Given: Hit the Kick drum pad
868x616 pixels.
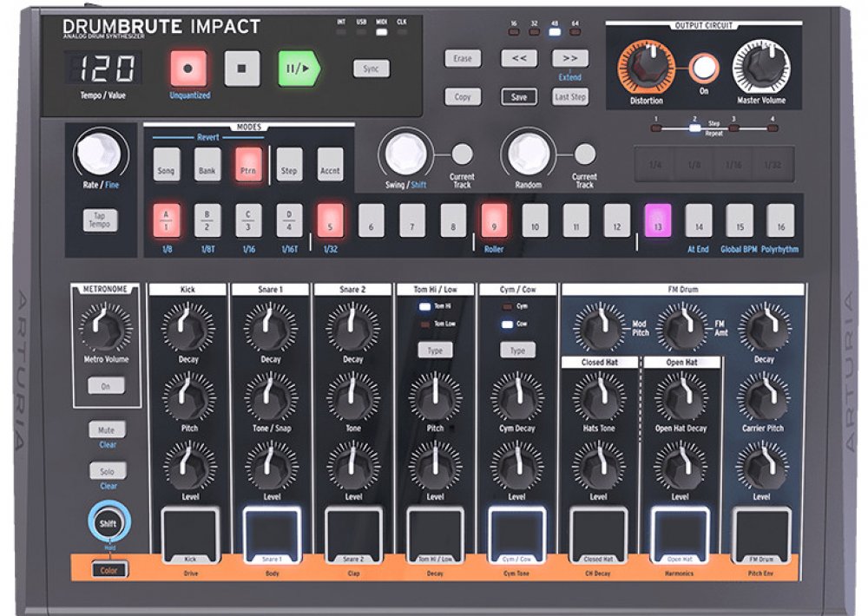Looking at the screenshot, I should pyautogui.click(x=189, y=531).
